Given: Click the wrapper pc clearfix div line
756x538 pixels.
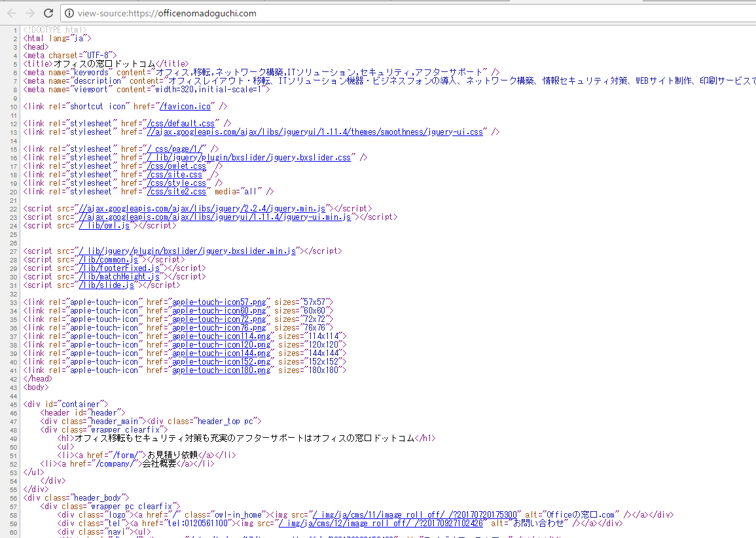Looking at the screenshot, I should coord(110,507).
